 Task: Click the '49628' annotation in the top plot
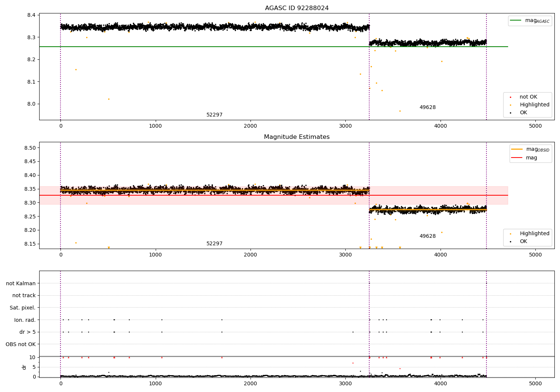pyautogui.click(x=427, y=108)
